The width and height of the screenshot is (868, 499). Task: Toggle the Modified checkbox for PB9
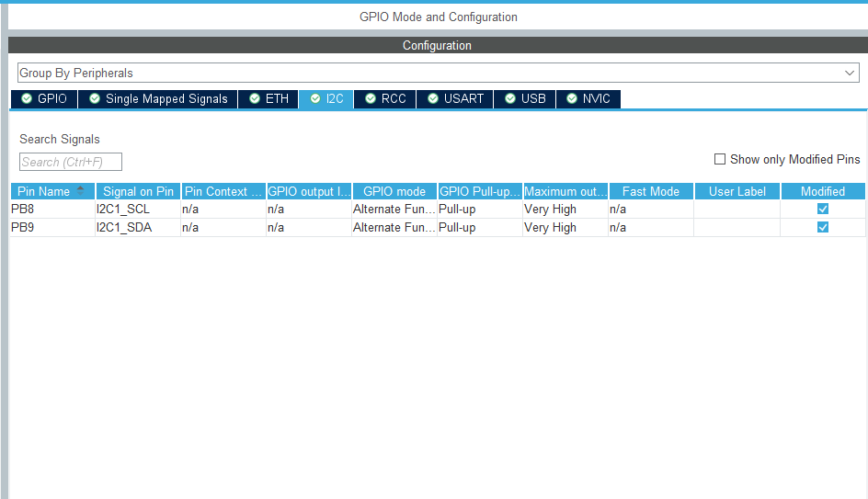point(823,227)
